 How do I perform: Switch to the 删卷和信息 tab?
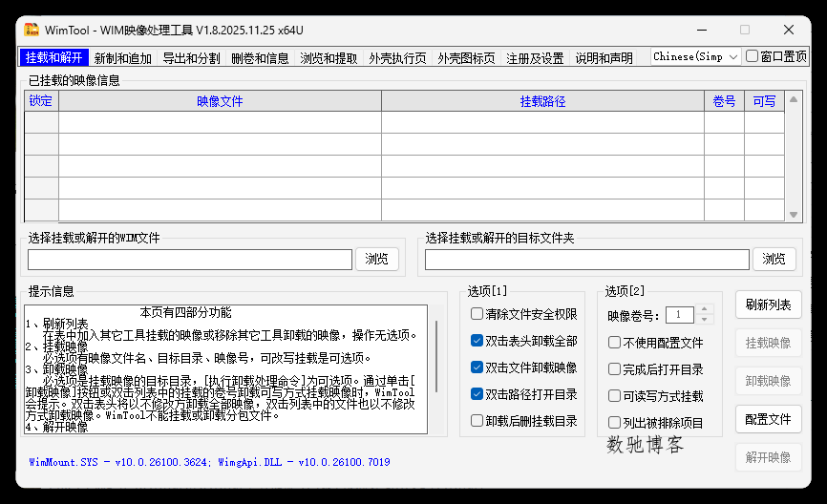260,57
